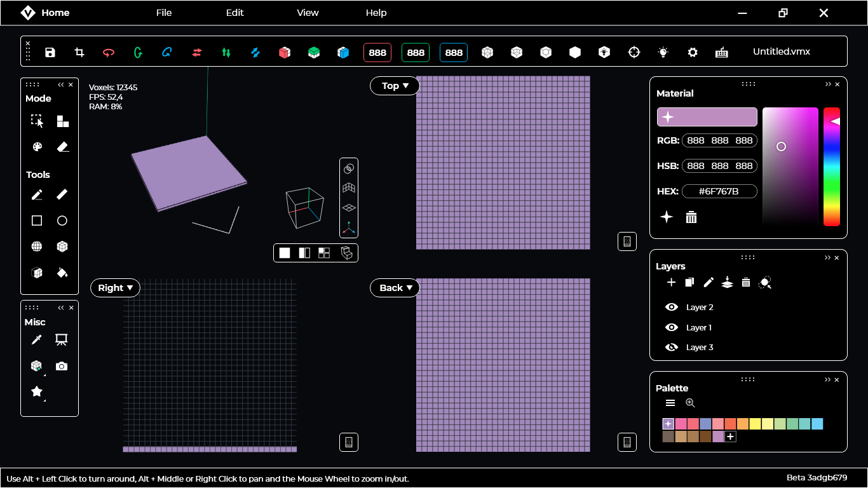Open the View menu
Image resolution: width=868 pixels, height=488 pixels.
(307, 12)
